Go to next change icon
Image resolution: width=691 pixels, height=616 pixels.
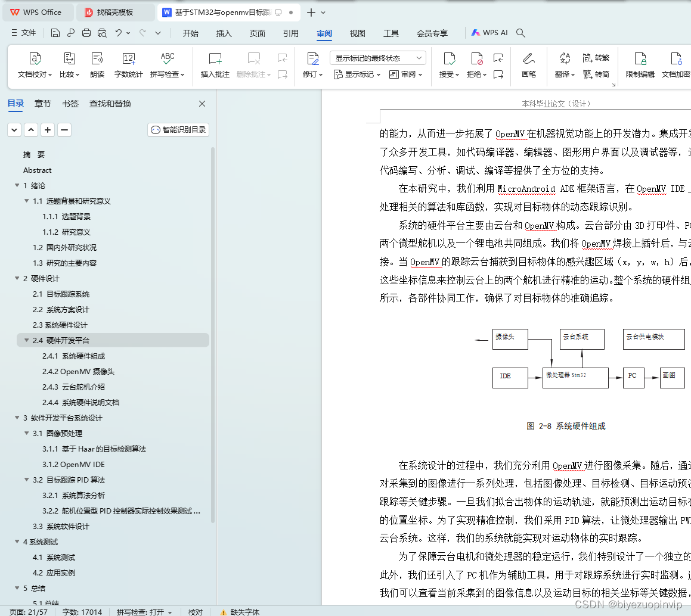pos(498,74)
